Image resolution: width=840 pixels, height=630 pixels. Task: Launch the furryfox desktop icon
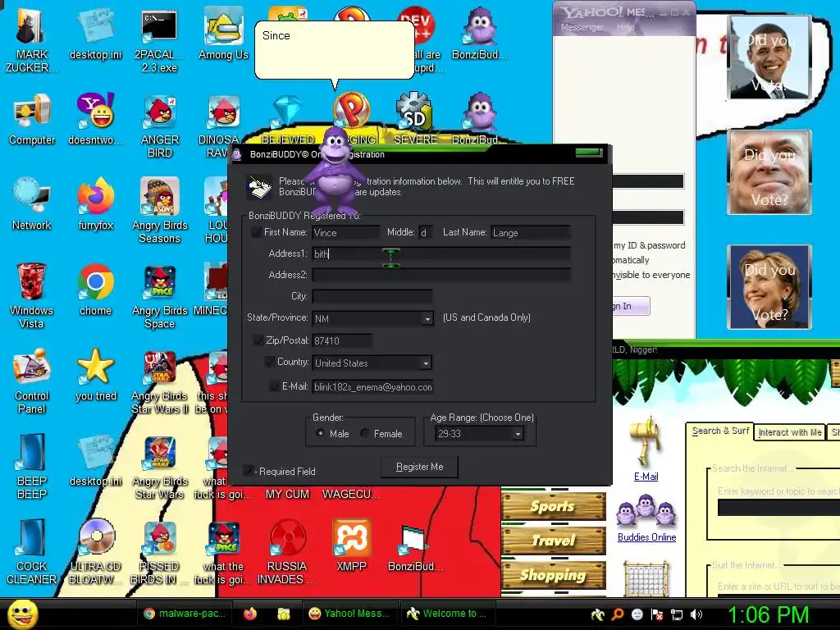pos(95,204)
